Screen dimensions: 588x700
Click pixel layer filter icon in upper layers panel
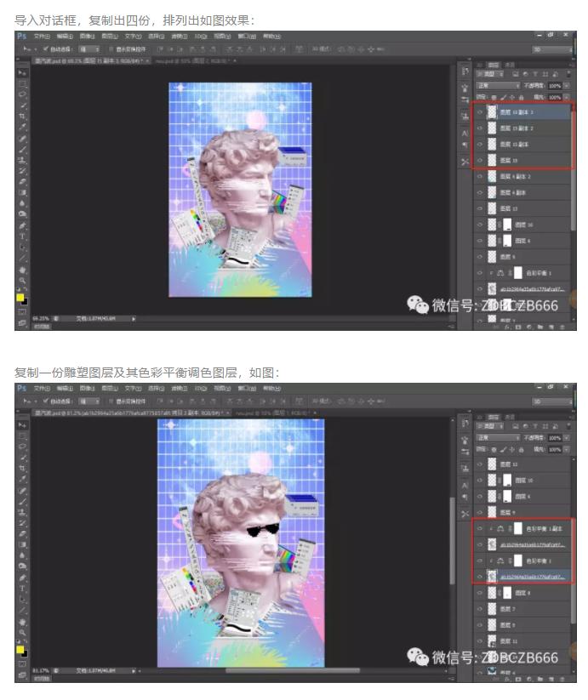pos(516,74)
